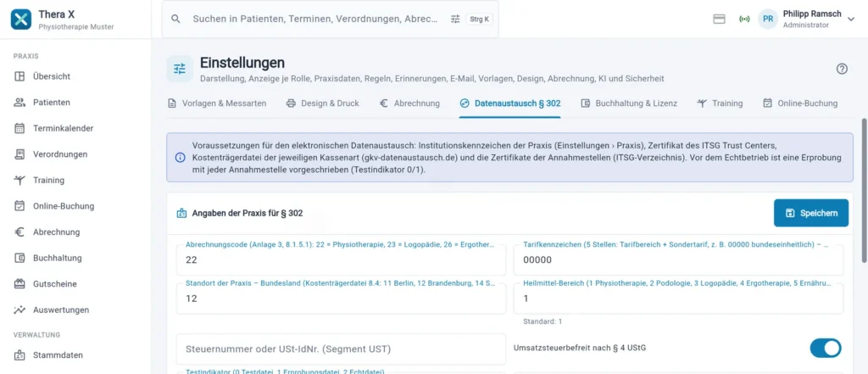The height and width of the screenshot is (374, 868).
Task: Click the Angaben der Praxis badge icon
Action: pos(181,214)
